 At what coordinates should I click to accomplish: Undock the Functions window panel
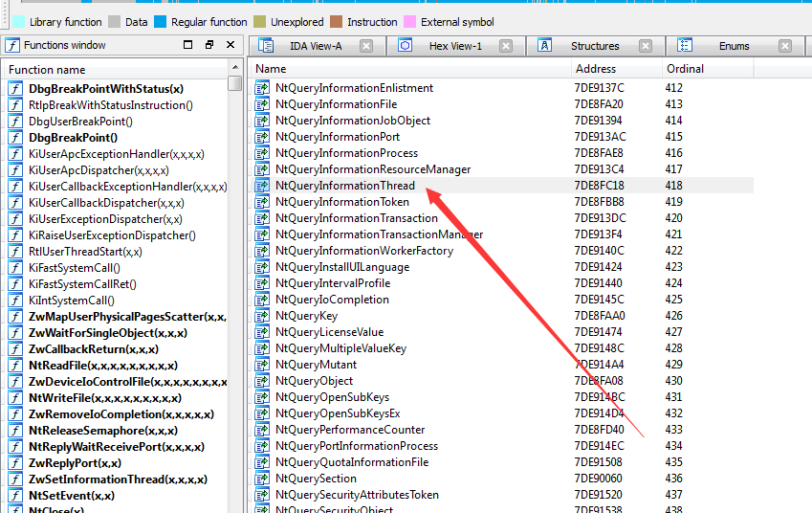pos(209,45)
